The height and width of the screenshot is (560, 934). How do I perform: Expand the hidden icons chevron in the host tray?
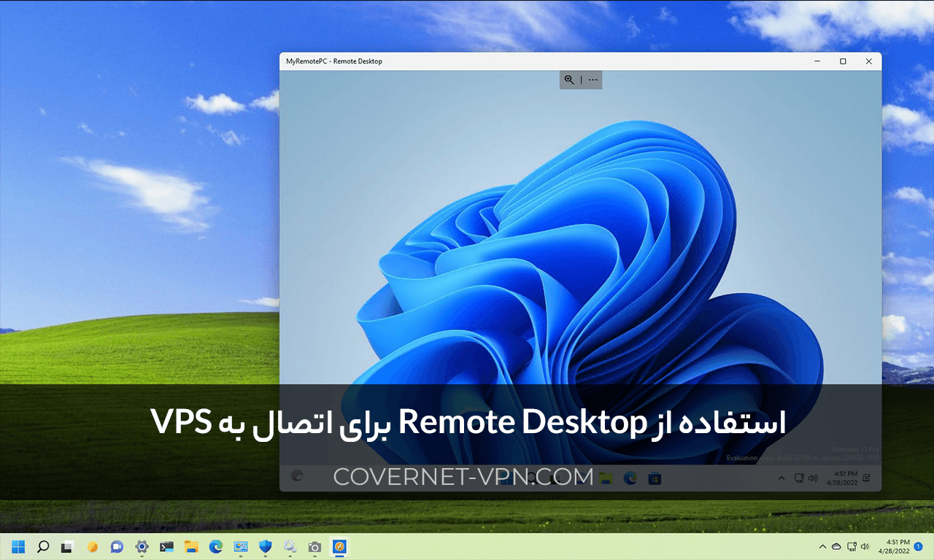point(823,546)
